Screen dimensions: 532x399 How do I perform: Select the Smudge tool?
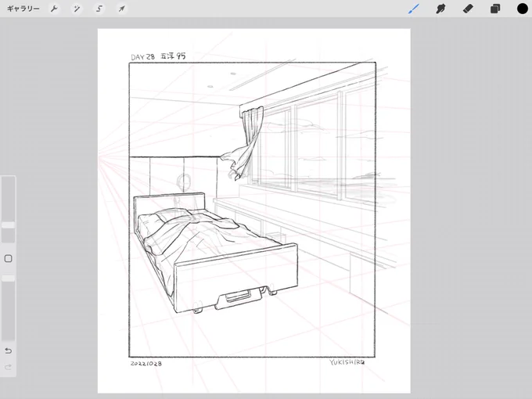[x=440, y=9]
